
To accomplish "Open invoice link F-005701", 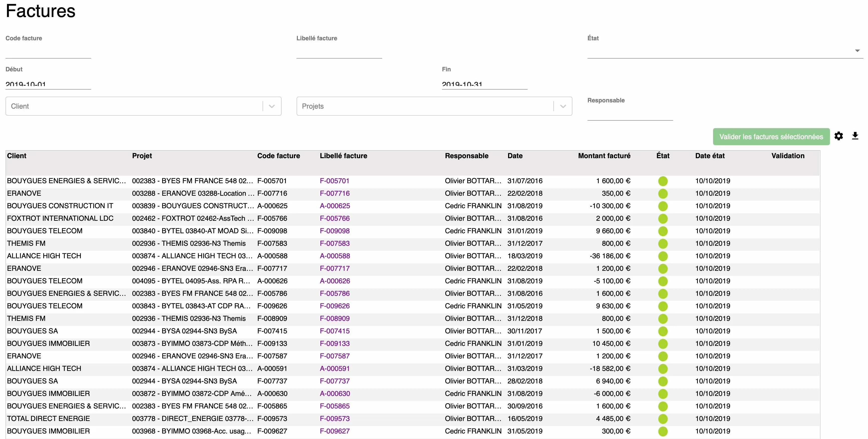I will pyautogui.click(x=334, y=181).
